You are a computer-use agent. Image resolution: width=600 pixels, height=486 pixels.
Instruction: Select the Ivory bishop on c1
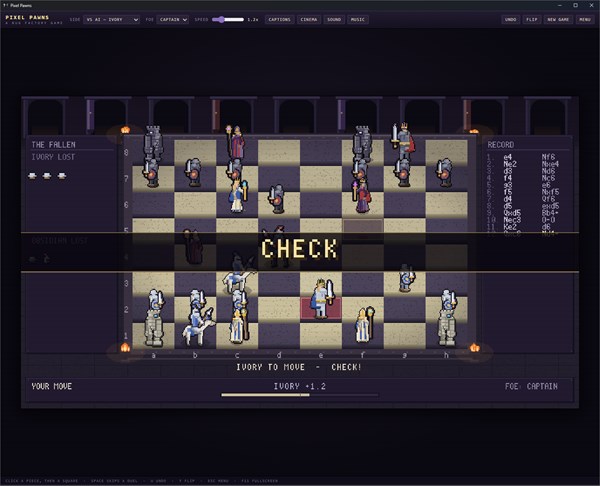[239, 325]
